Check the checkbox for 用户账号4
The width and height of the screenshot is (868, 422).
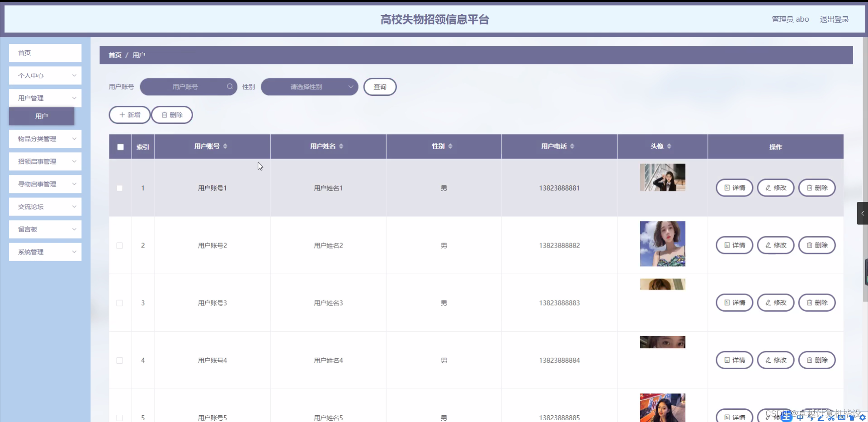coord(119,360)
